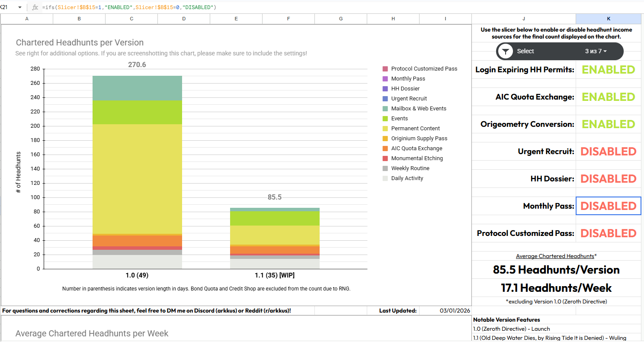Click the orange AIC Quota segment of the 1.1 bar
Screen dimensions: 644x342
click(x=275, y=250)
